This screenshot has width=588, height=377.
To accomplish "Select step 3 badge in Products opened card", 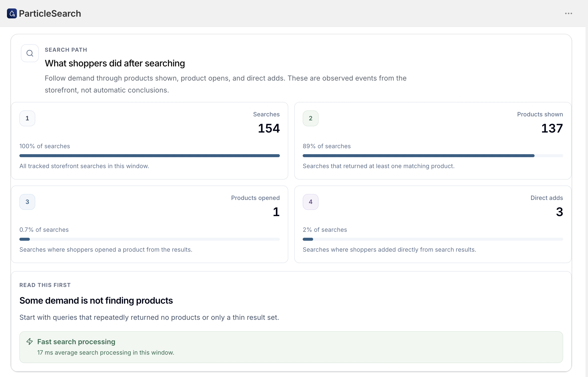I will 27,202.
